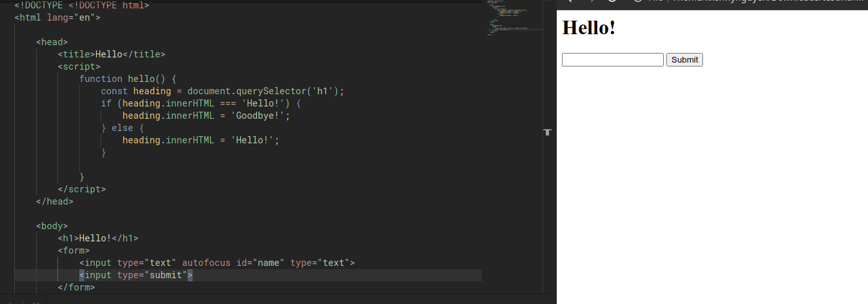Click the closing </script> tag line

[x=82, y=189]
